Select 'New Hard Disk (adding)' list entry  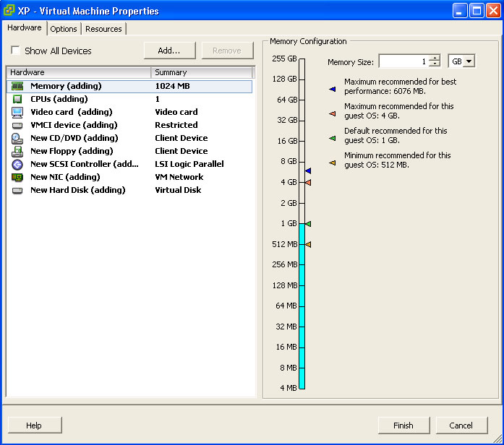point(78,190)
